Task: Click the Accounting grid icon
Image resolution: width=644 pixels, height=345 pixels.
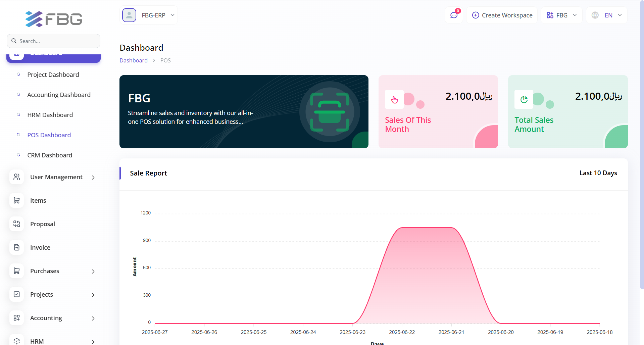Action: tap(17, 318)
